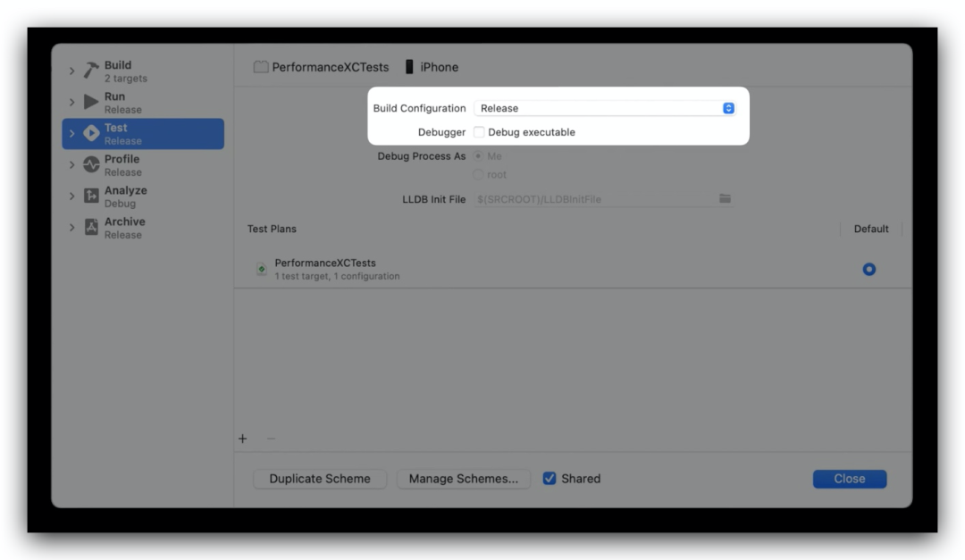Click the Run play icon
This screenshot has height=560, width=965.
pyautogui.click(x=91, y=102)
